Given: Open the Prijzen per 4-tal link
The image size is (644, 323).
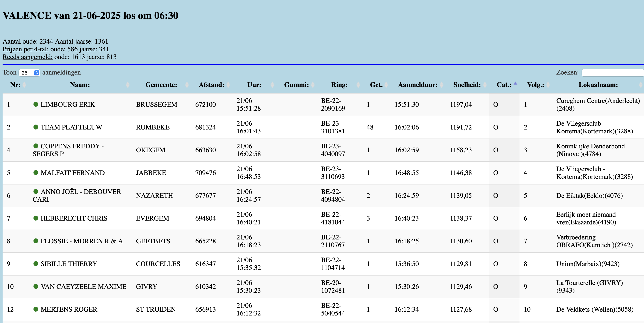Looking at the screenshot, I should pyautogui.click(x=26, y=49).
